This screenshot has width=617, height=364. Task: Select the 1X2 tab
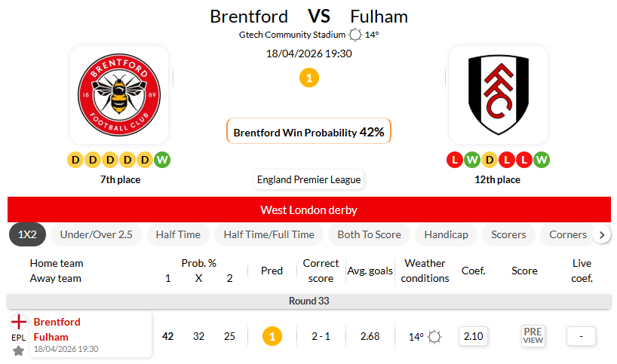click(27, 234)
